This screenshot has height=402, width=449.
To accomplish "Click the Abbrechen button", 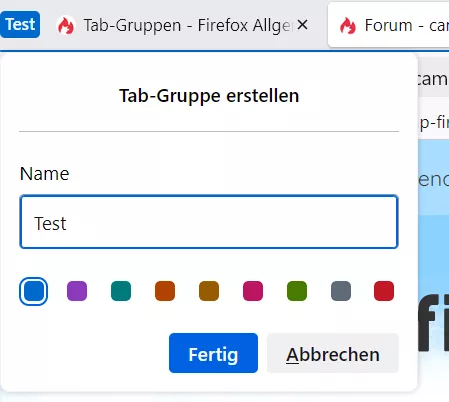I will (x=333, y=353).
